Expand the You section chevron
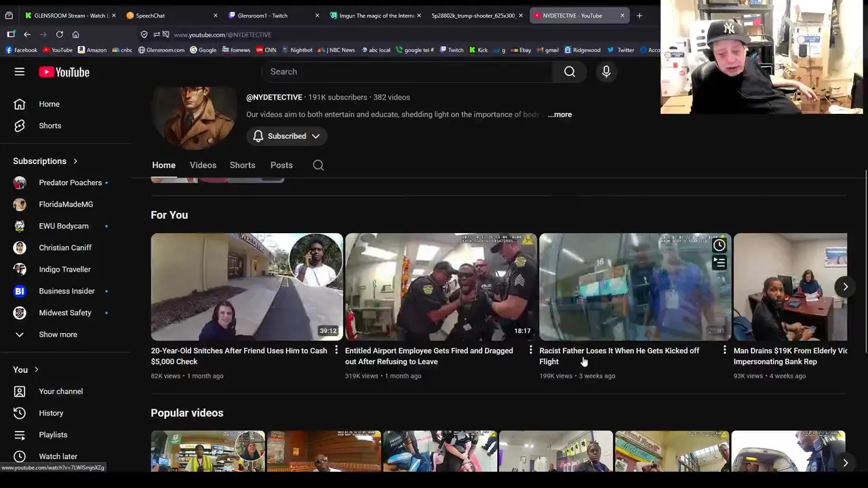Screen dimensions: 868x488 [x=36, y=369]
